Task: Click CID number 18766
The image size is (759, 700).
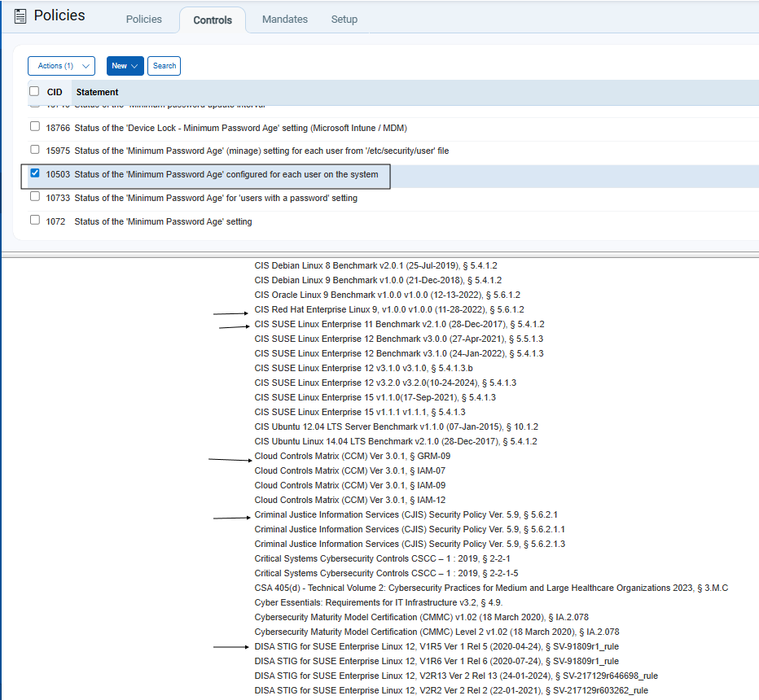Action: point(58,128)
